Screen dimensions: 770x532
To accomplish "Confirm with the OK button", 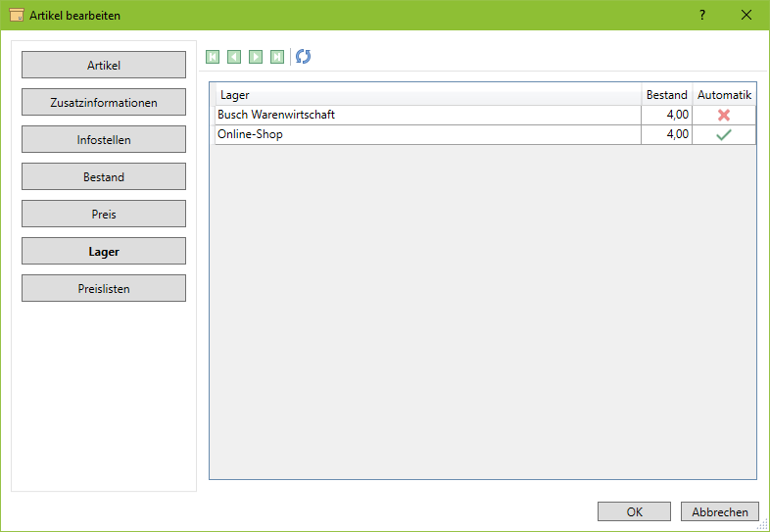I will click(634, 511).
